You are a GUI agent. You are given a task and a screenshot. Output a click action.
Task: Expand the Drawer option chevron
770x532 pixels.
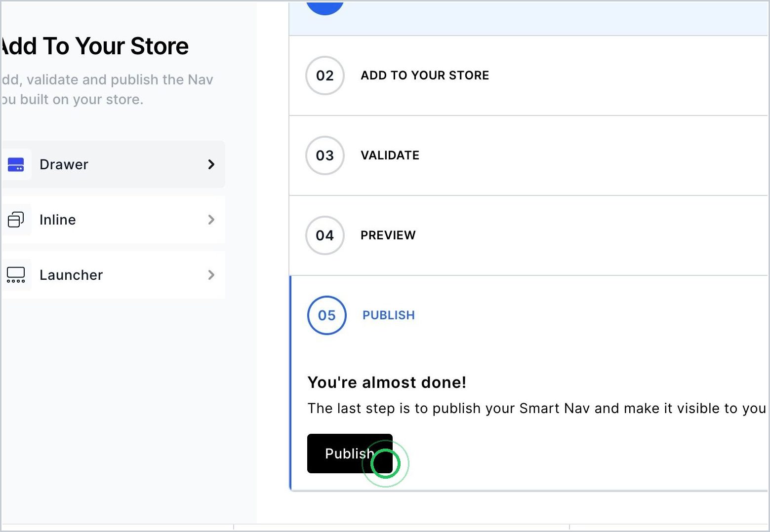coord(211,164)
